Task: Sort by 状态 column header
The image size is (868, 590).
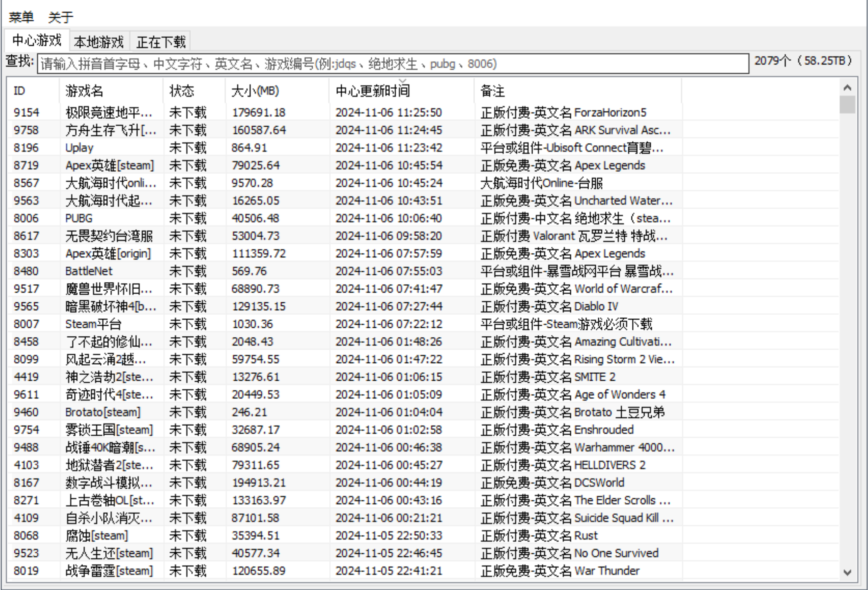Action: click(x=194, y=91)
